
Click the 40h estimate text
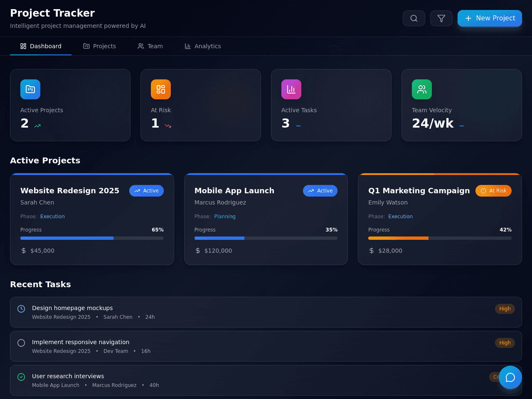click(154, 385)
